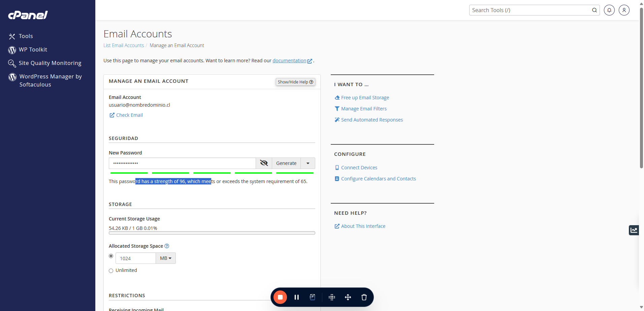
Task: Delete the recording with trash icon
Action: [x=364, y=297]
